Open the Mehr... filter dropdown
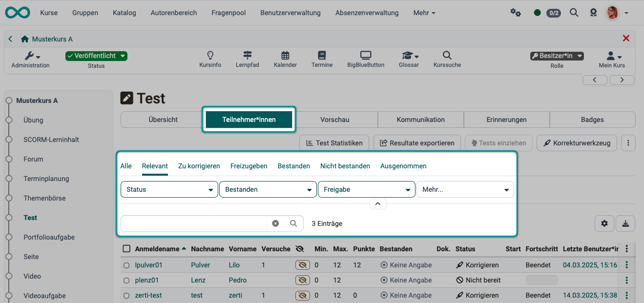This screenshot has height=303, width=644. [x=465, y=189]
